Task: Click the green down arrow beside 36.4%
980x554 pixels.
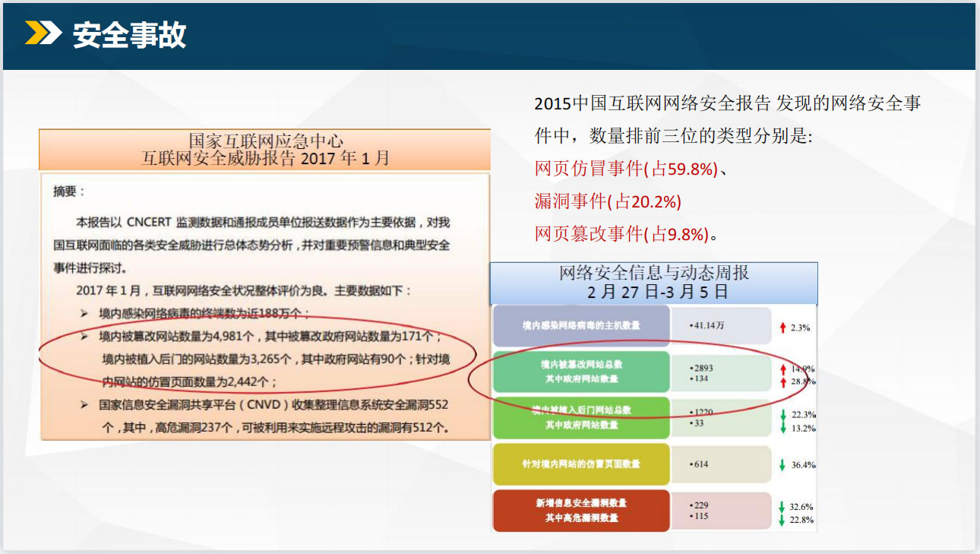Action: point(782,465)
